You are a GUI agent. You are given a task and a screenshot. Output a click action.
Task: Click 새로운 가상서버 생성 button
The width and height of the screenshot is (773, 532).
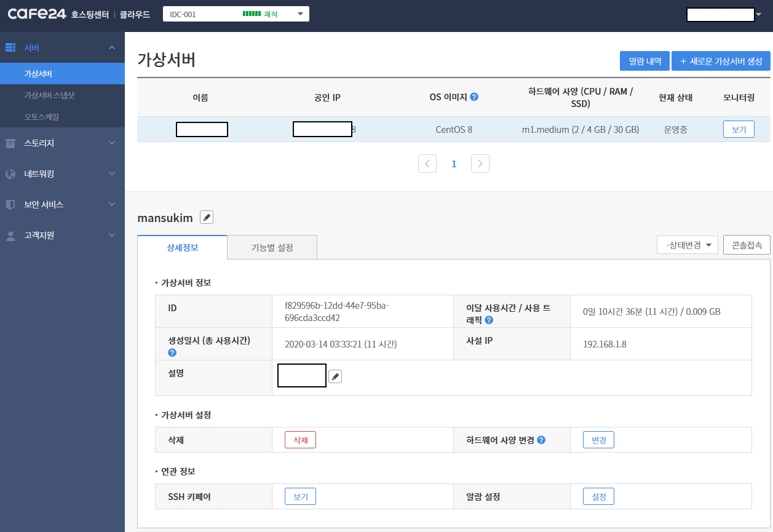[x=721, y=61]
